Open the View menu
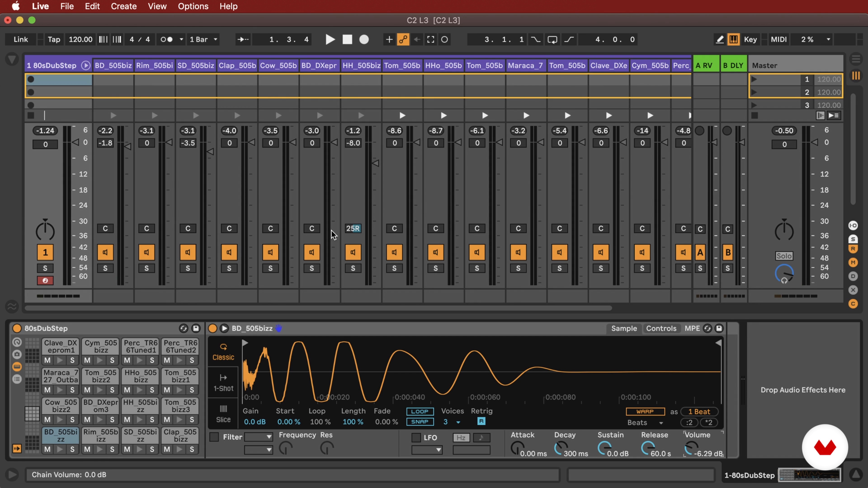Image resolution: width=868 pixels, height=488 pixels. [157, 6]
